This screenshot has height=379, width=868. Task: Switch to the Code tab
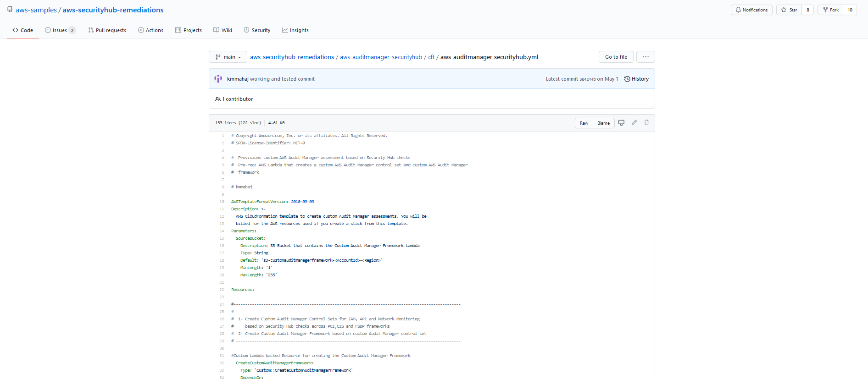(x=23, y=30)
